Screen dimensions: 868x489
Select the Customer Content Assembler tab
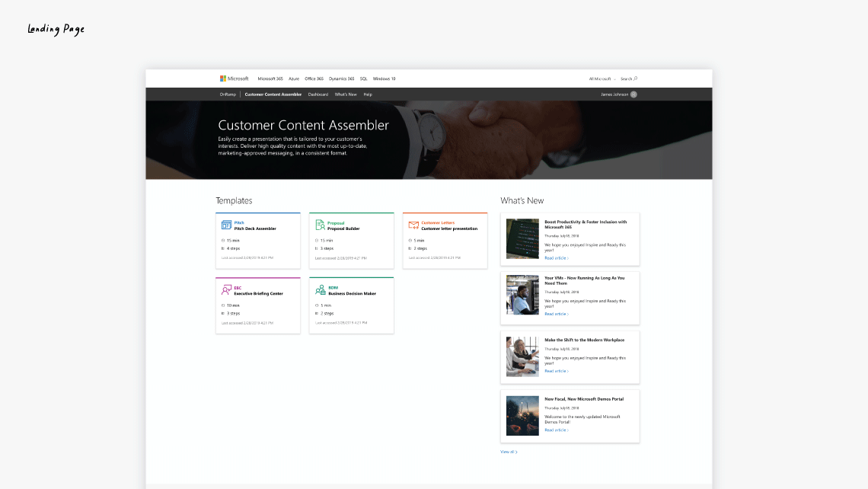point(273,94)
